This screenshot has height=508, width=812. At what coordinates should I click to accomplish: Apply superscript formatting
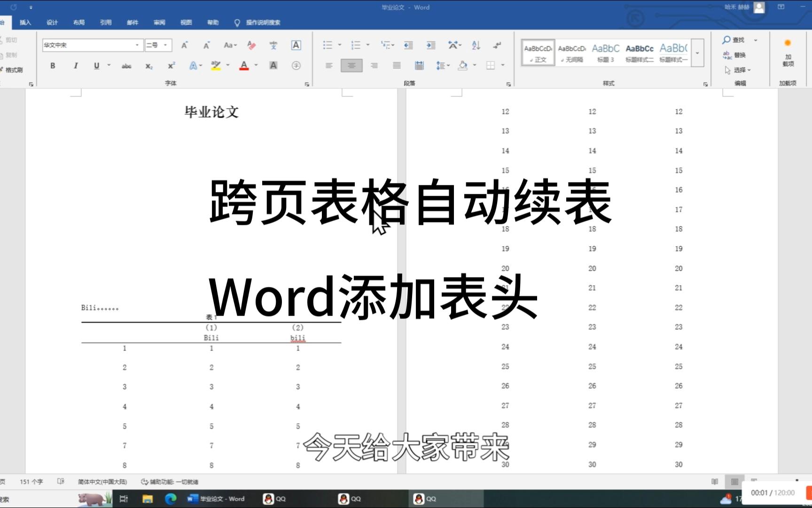pos(172,66)
